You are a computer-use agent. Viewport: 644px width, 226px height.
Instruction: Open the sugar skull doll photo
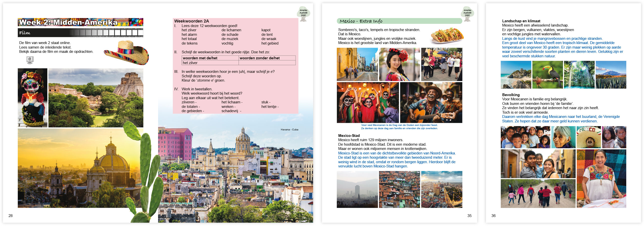[33, 98]
